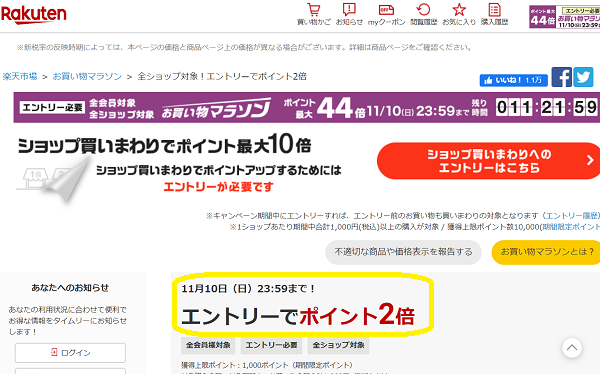Click the red ショップ買いまわりへのエントリーはこちら button

[489, 161]
